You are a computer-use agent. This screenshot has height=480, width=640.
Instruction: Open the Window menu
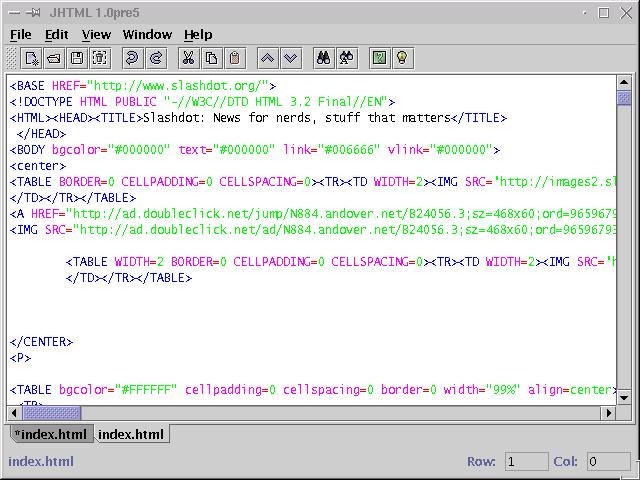click(147, 34)
